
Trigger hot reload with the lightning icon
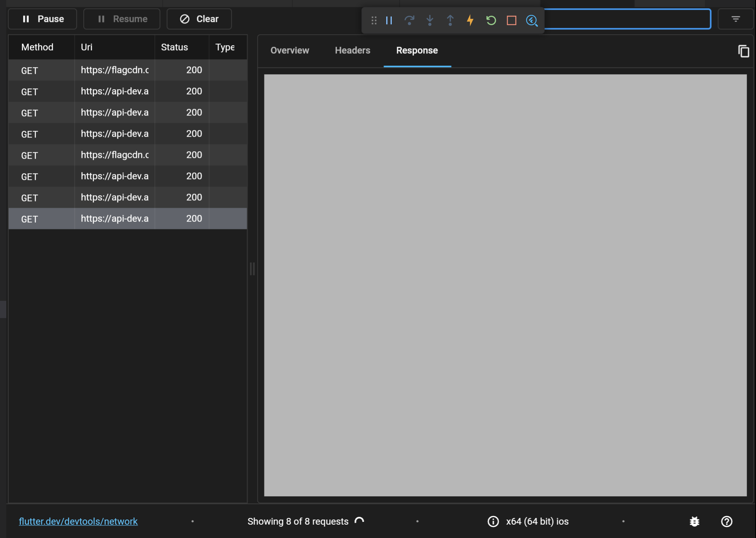[470, 20]
